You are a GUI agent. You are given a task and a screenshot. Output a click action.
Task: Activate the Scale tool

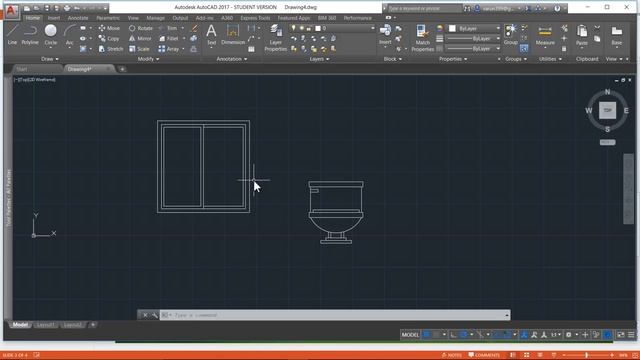(139, 49)
